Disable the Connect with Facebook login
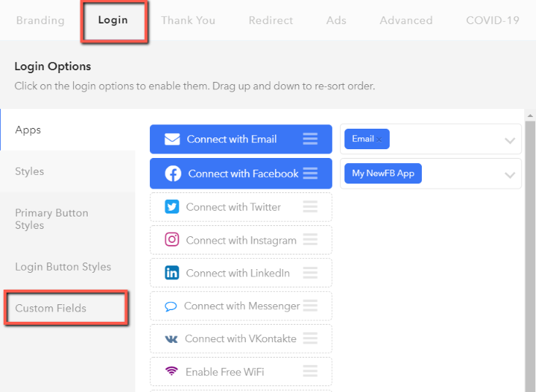 (x=241, y=173)
